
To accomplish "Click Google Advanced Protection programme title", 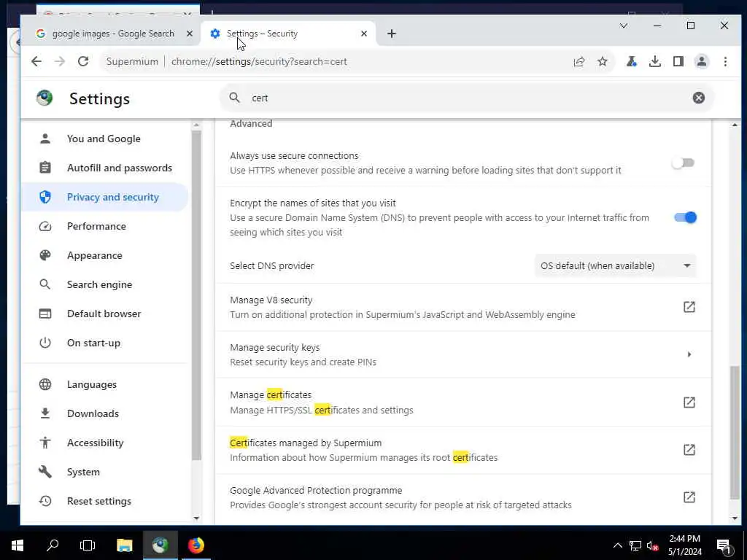I will point(316,490).
